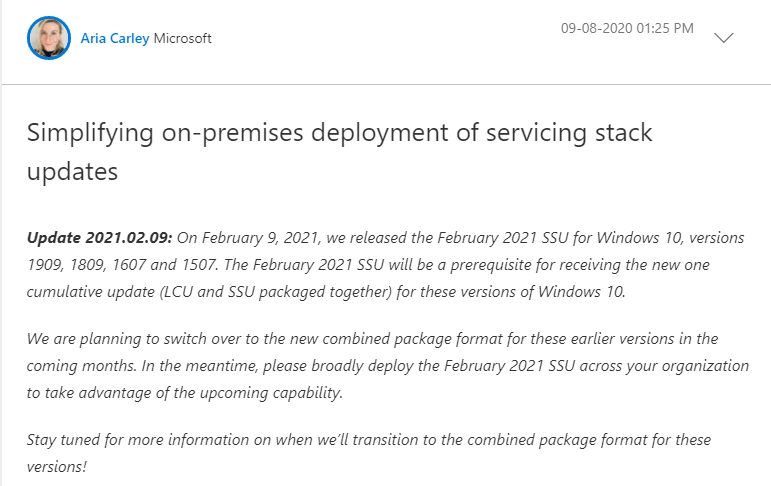Image resolution: width=771 pixels, height=486 pixels.
Task: Expand the post options chevron
Action: [x=724, y=38]
